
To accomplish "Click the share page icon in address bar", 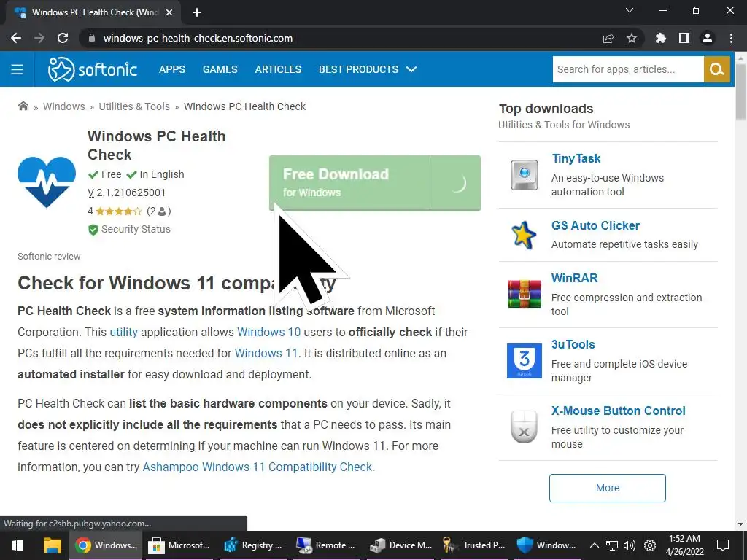I will click(608, 38).
